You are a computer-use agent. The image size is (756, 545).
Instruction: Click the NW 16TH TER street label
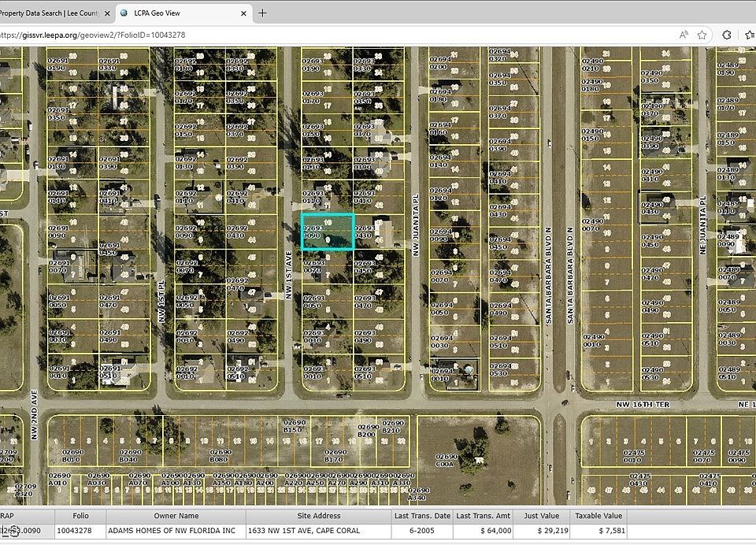point(643,404)
